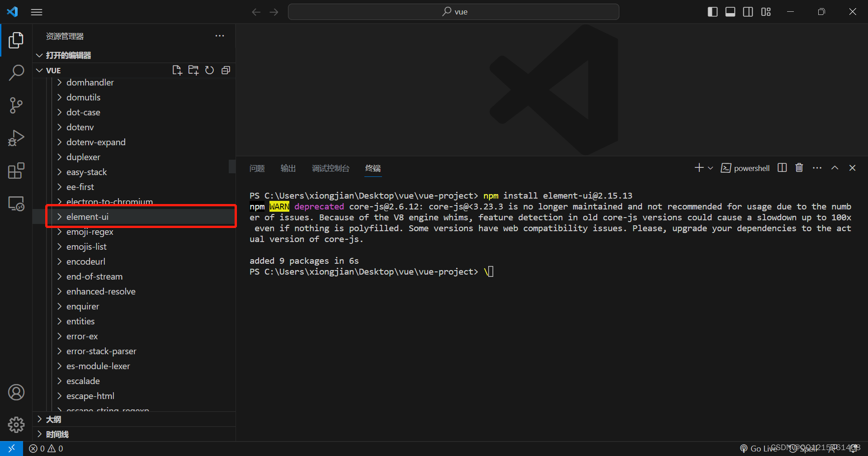Viewport: 868px width, 456px height.
Task: Close the terminal panel
Action: pos(852,168)
